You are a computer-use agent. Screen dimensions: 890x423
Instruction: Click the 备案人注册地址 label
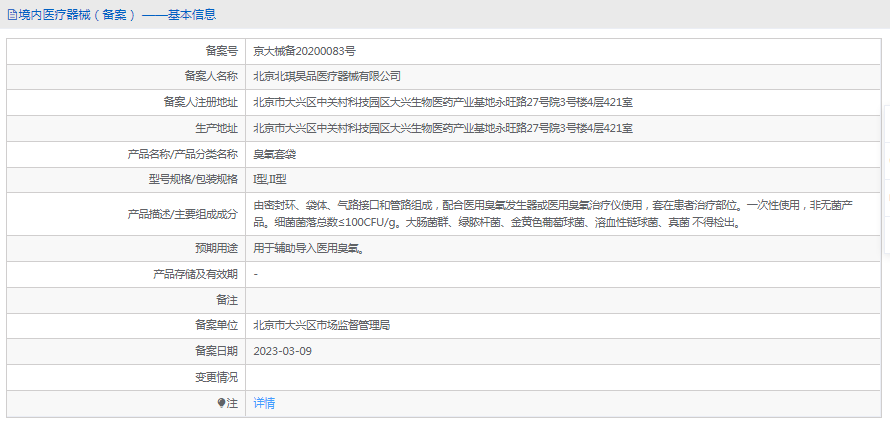coord(201,102)
